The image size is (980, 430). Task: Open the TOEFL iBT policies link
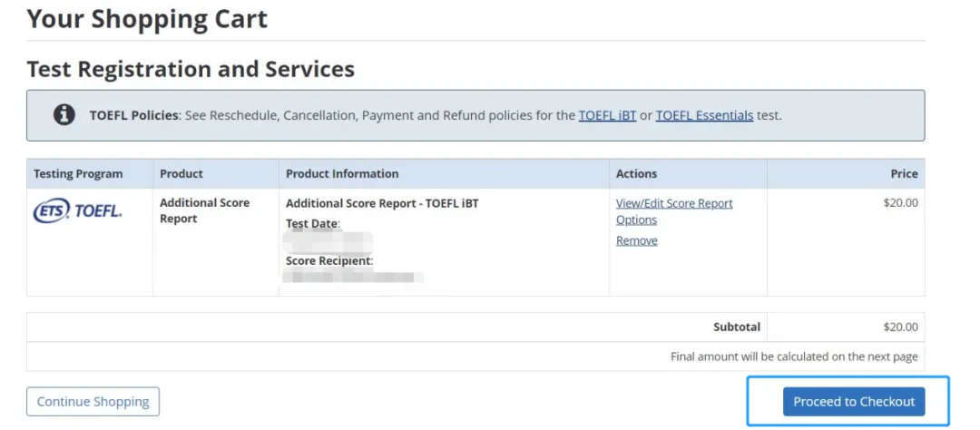pyautogui.click(x=607, y=115)
